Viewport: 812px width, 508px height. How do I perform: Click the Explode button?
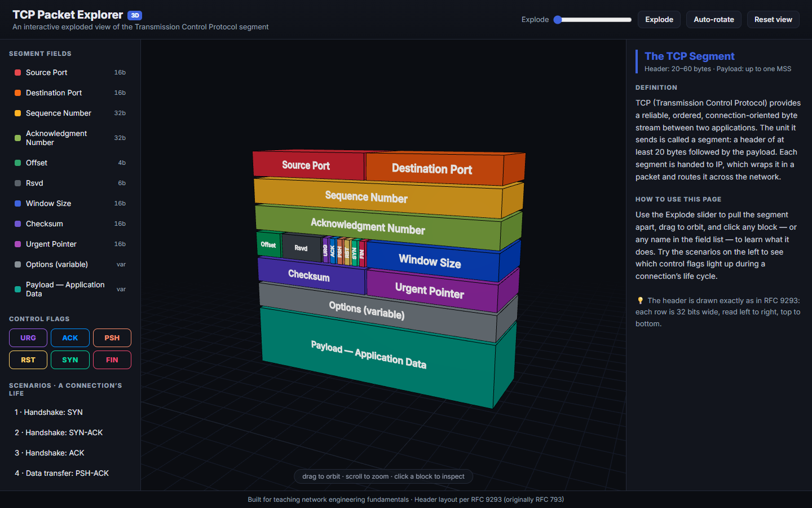pos(659,19)
